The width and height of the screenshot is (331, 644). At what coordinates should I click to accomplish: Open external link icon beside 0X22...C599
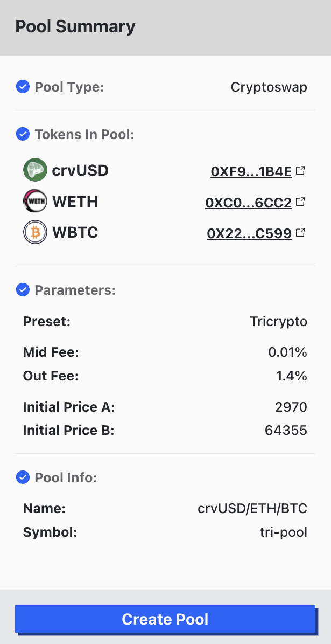[x=301, y=233]
